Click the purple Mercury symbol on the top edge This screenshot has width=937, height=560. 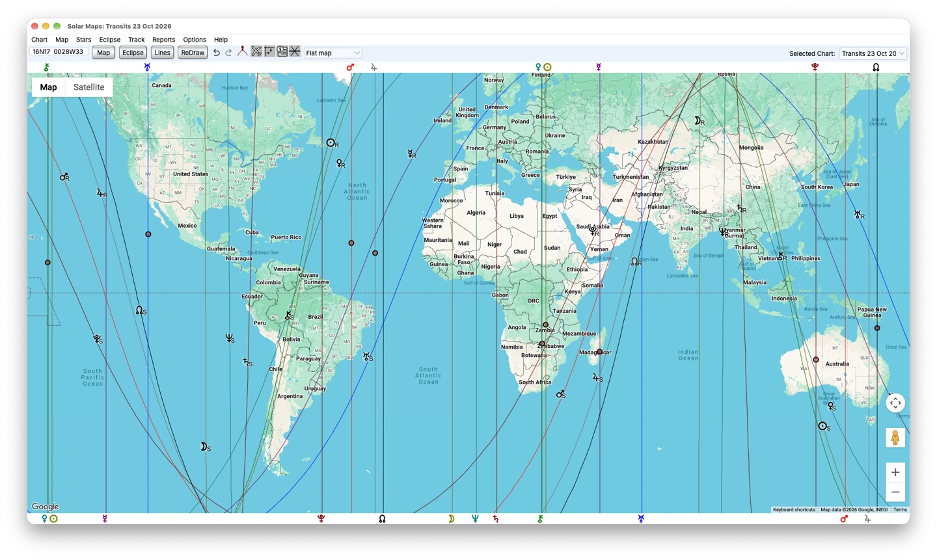pos(599,67)
